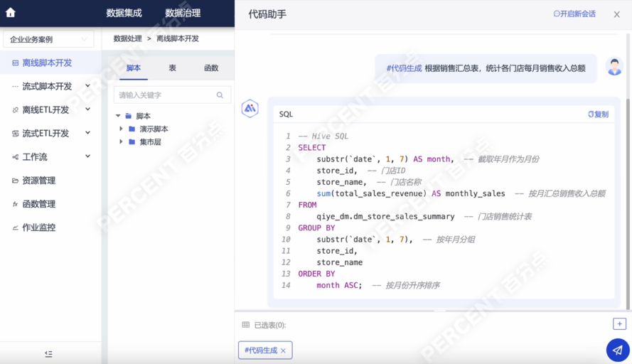Open 作业监控 in the sidebar
Screen dimensions: 632x364
coord(38,227)
